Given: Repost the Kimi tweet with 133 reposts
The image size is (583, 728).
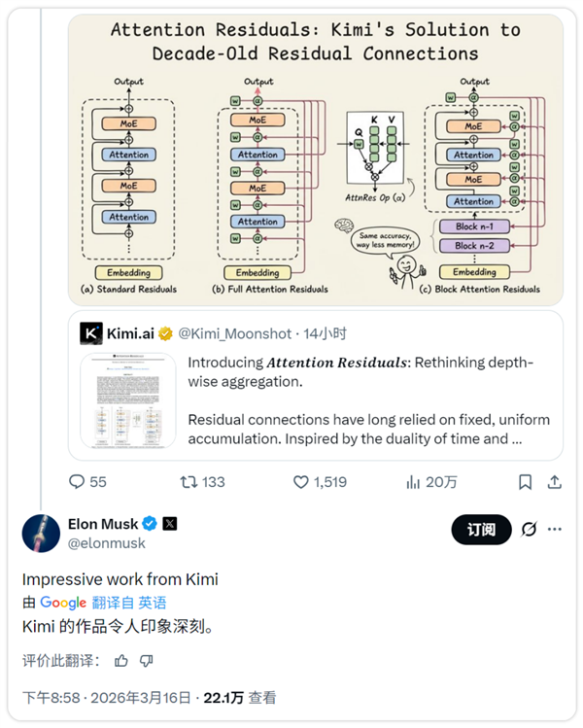Looking at the screenshot, I should [x=189, y=481].
